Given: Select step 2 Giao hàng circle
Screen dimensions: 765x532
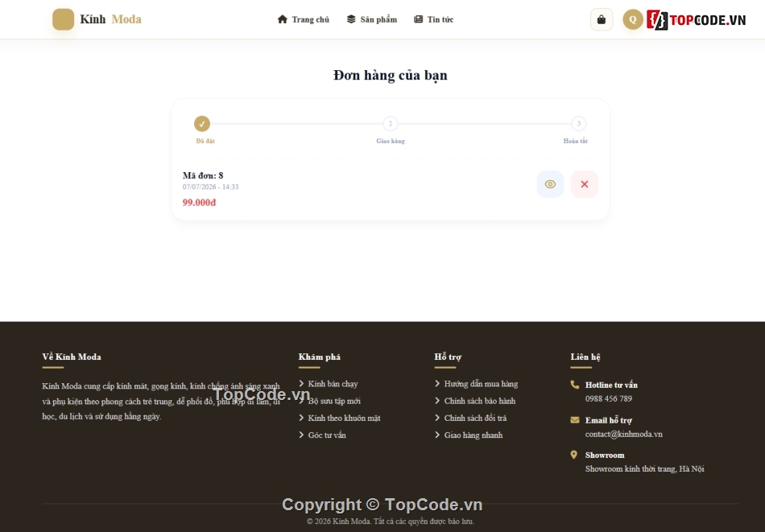Looking at the screenshot, I should (391, 124).
